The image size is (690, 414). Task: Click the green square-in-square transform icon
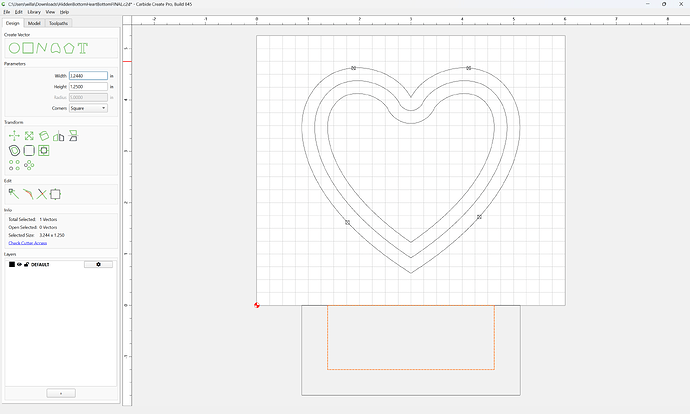tap(44, 150)
